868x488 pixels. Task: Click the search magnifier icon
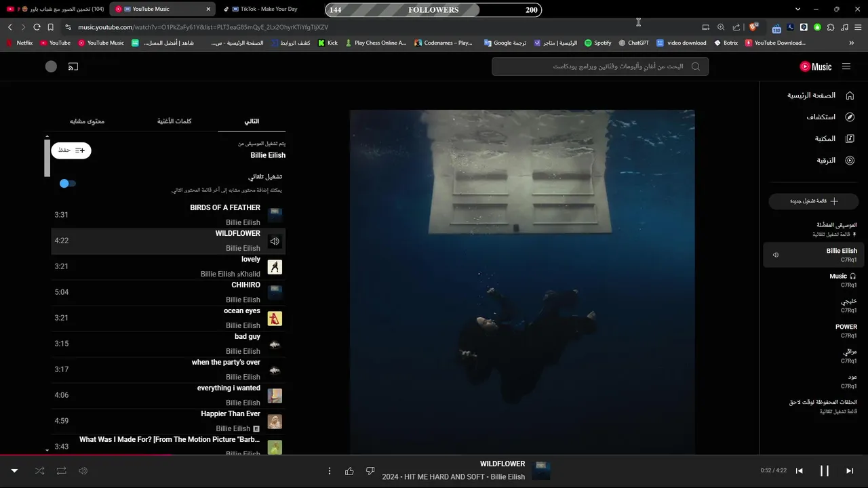pyautogui.click(x=696, y=66)
